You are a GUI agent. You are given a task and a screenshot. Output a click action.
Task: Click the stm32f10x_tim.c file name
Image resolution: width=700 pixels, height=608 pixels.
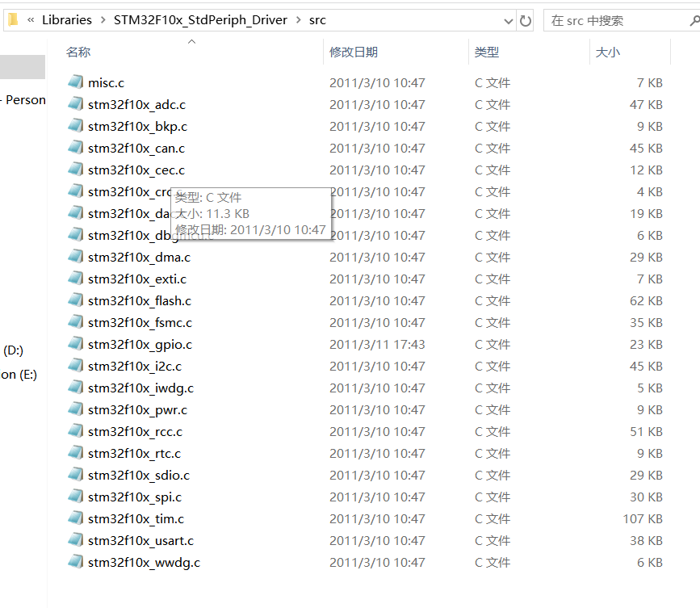coord(136,518)
